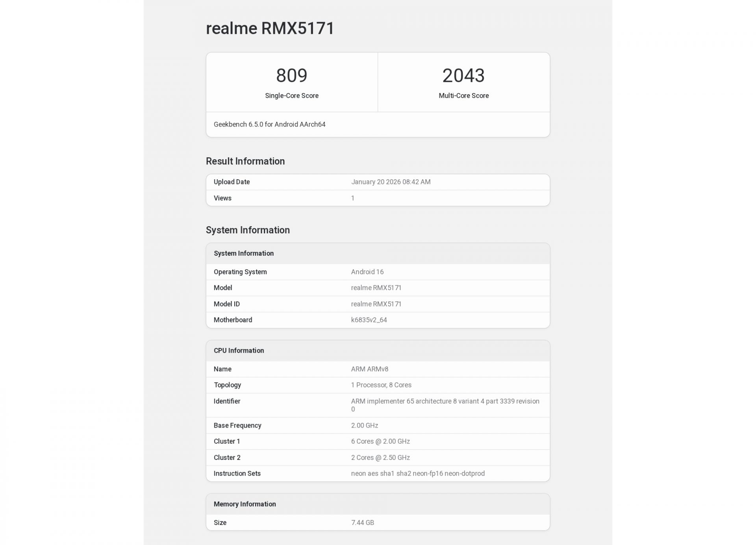The image size is (756, 545).
Task: Click the Instruction Sets row
Action: pos(378,473)
